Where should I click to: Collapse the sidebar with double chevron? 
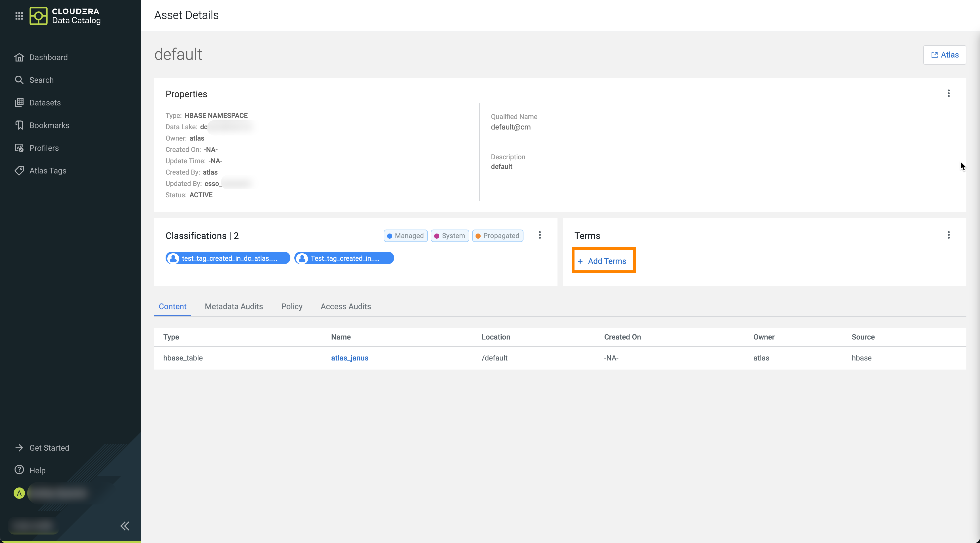pyautogui.click(x=125, y=526)
